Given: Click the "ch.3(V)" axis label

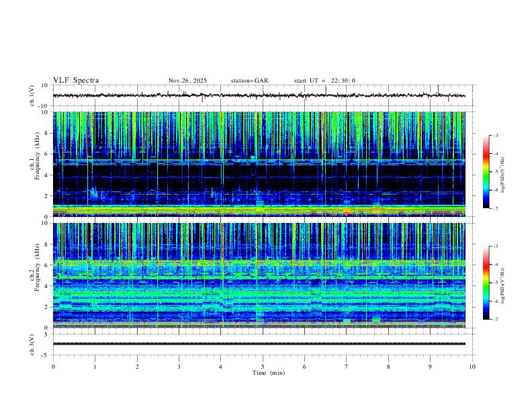Looking at the screenshot, I should [x=32, y=345].
